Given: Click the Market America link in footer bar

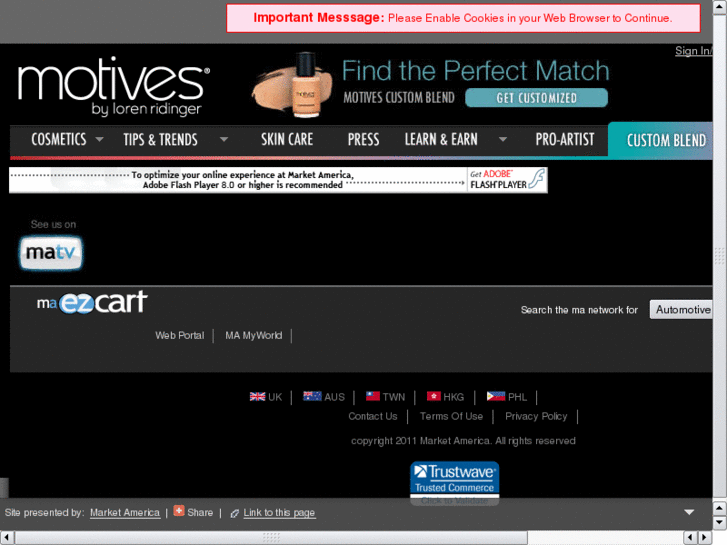Looking at the screenshot, I should pyautogui.click(x=125, y=513).
